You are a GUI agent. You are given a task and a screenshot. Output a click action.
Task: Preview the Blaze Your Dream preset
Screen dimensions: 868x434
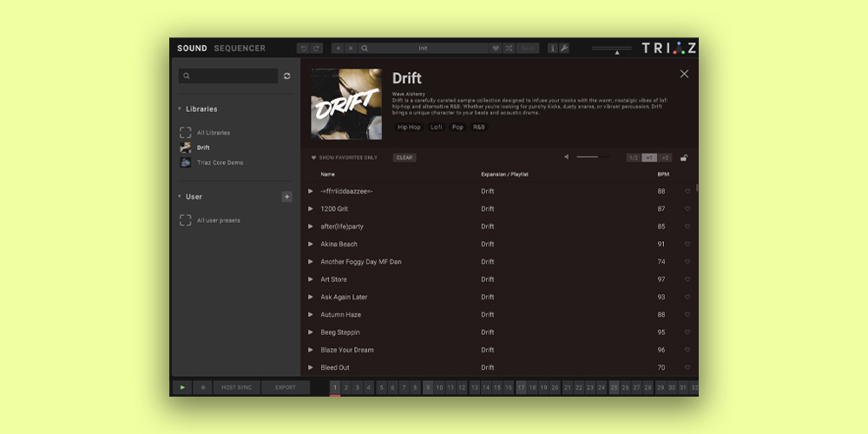pyautogui.click(x=311, y=350)
